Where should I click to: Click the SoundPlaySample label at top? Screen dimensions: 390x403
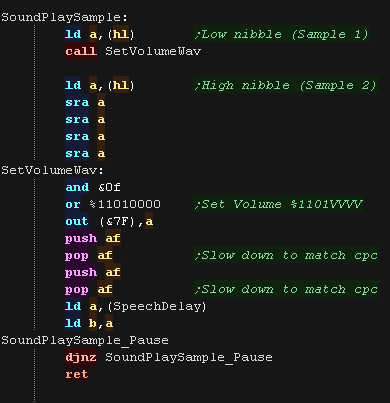pyautogui.click(x=64, y=17)
